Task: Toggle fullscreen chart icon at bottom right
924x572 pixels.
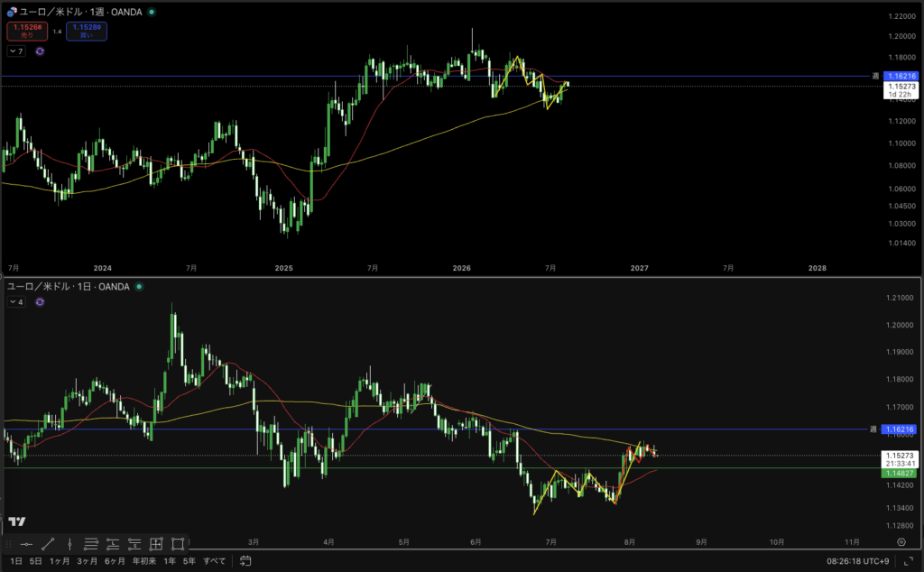Action: coord(908,561)
